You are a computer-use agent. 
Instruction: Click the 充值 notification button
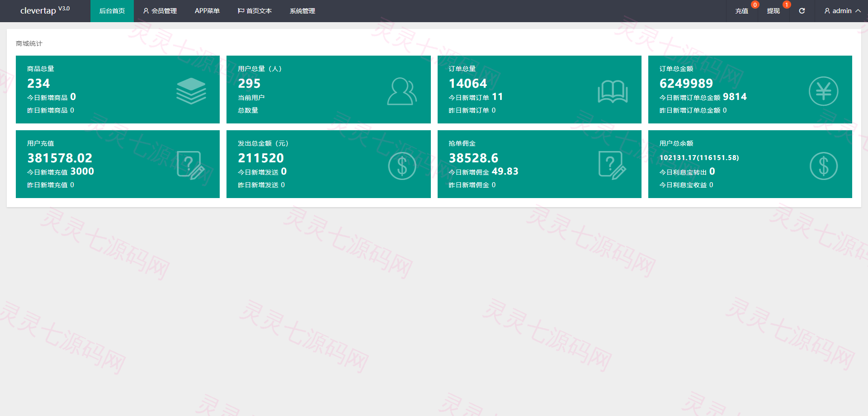(x=742, y=11)
